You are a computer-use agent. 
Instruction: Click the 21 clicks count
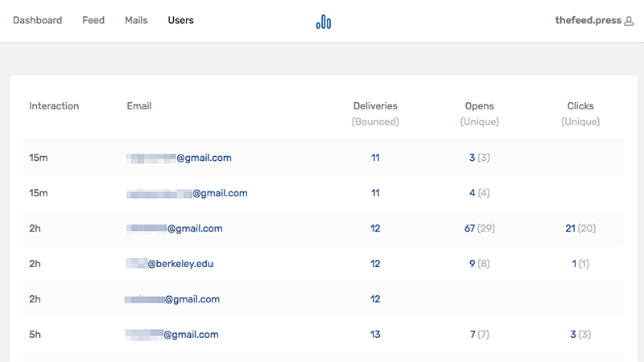point(570,228)
